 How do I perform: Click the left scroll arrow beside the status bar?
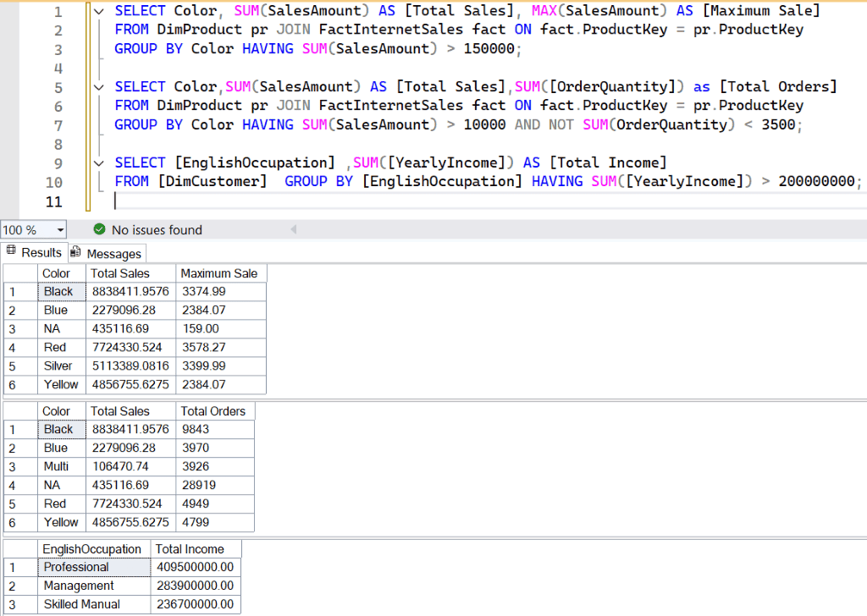(x=293, y=229)
